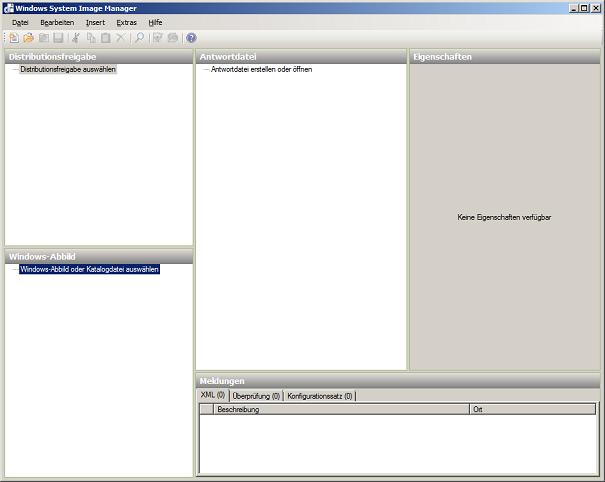Screen dimensions: 605x482
Task: Open the Bearbeiten menu
Action: pos(57,23)
